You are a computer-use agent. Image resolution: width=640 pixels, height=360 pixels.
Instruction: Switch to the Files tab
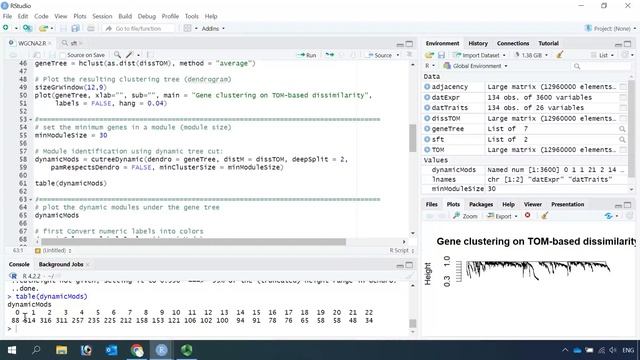431,204
